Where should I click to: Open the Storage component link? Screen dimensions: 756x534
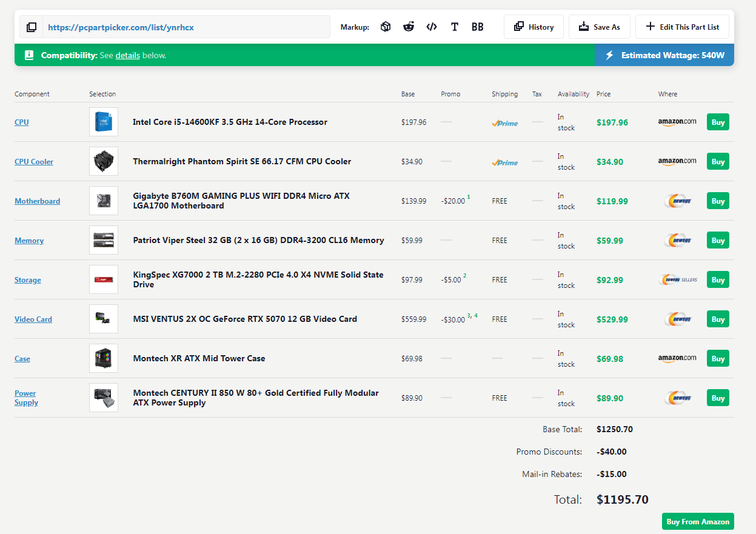(28, 279)
